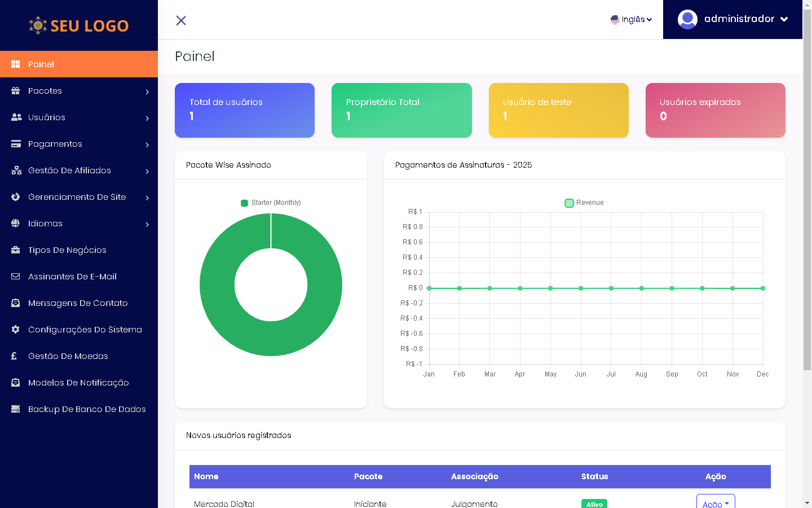Click the Configurações Do Sistema gear icon
Image resolution: width=812 pixels, height=508 pixels.
point(16,330)
